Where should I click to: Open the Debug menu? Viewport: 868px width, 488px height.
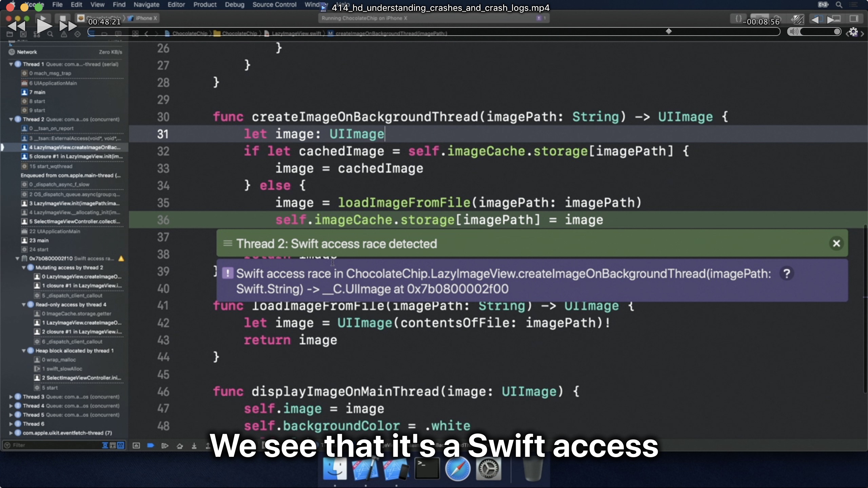pyautogui.click(x=234, y=5)
